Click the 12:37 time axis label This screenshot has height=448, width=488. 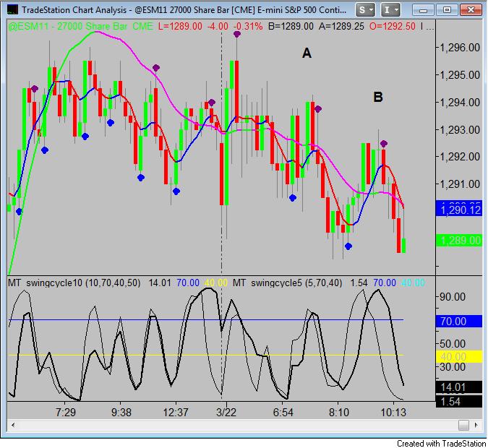pyautogui.click(x=176, y=413)
